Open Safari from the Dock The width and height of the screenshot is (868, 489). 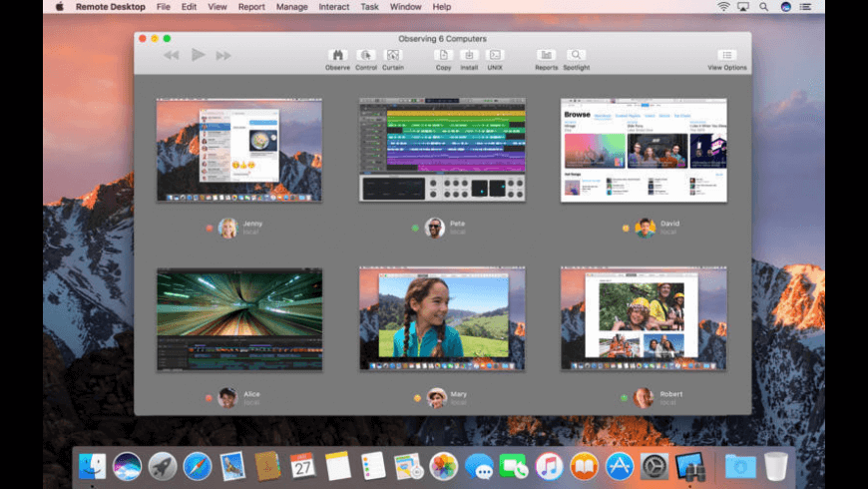click(198, 466)
